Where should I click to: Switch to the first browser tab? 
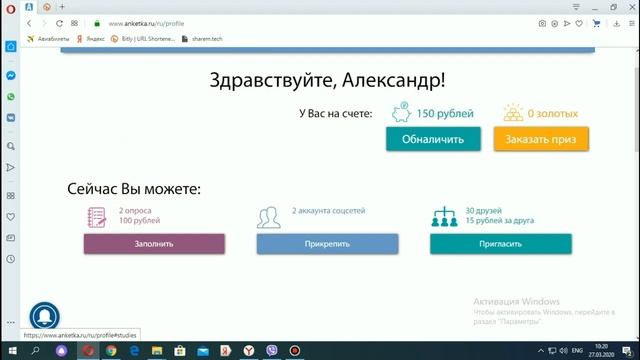29,7
